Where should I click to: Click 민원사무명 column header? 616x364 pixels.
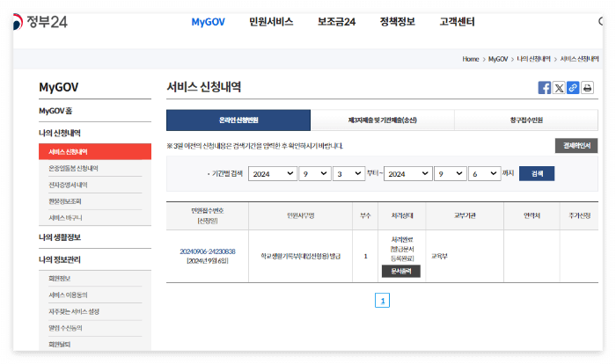[x=301, y=215]
